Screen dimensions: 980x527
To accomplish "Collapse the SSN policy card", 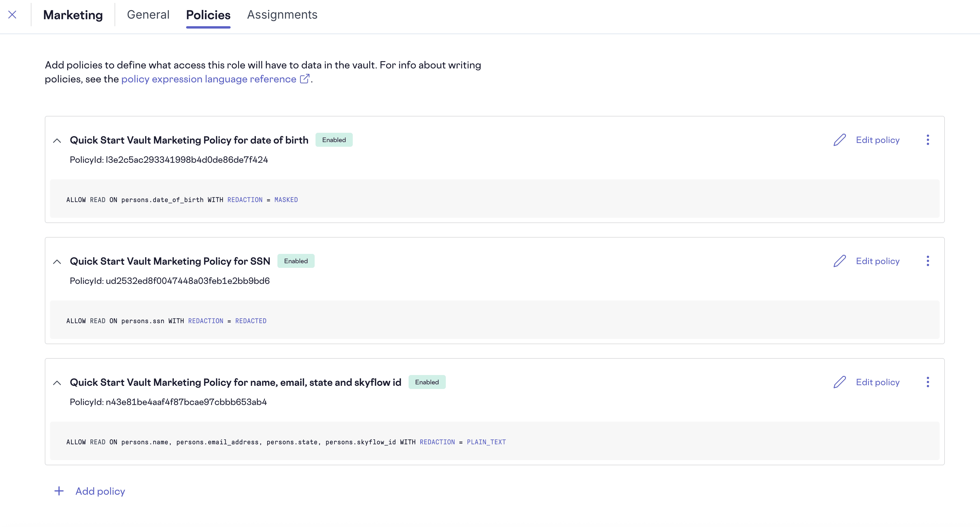I will pos(58,261).
